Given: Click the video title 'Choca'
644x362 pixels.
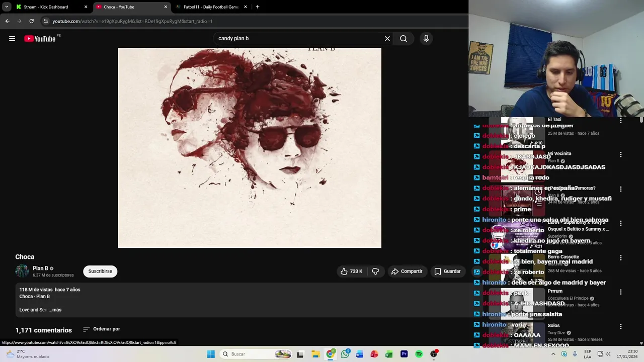Looking at the screenshot, I should click(x=25, y=257).
